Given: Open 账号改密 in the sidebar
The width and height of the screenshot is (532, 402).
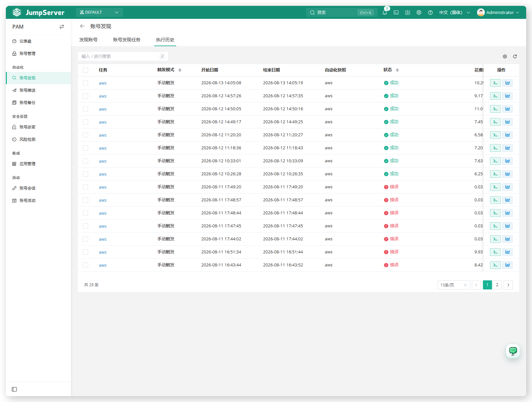Looking at the screenshot, I should [x=38, y=127].
